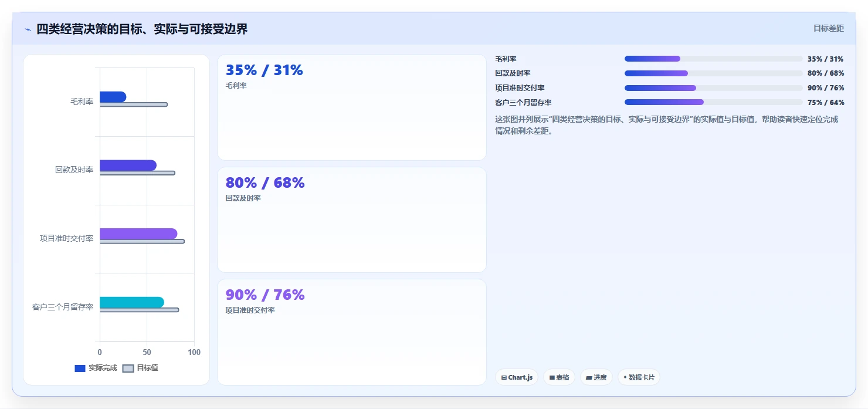Click the lightning icon beside the title

pyautogui.click(x=28, y=29)
